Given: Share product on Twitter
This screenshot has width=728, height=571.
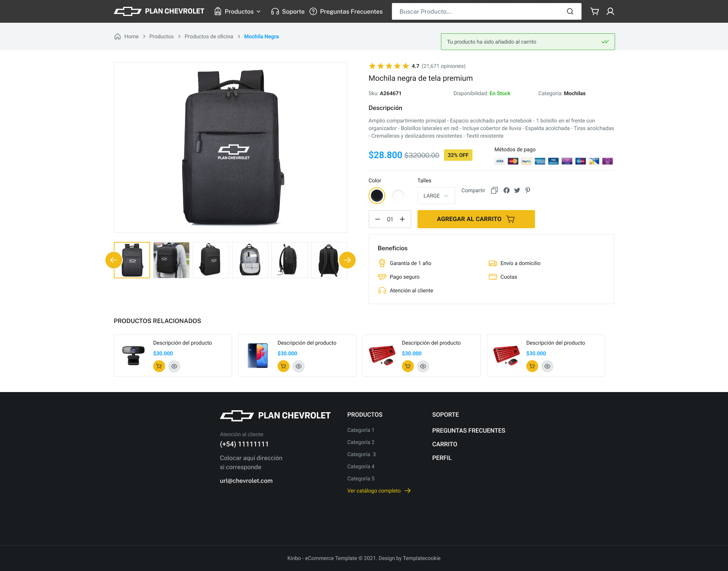Looking at the screenshot, I should 517,190.
